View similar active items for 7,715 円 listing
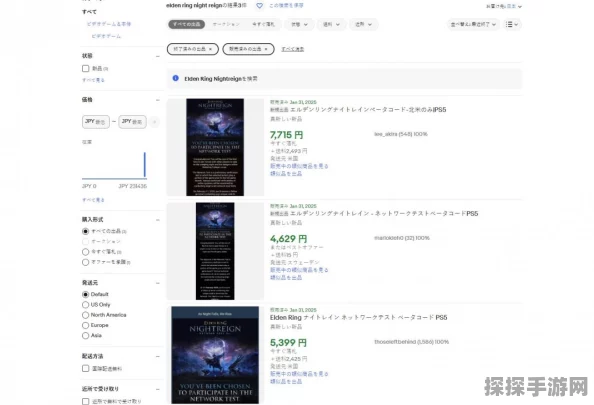 point(299,166)
